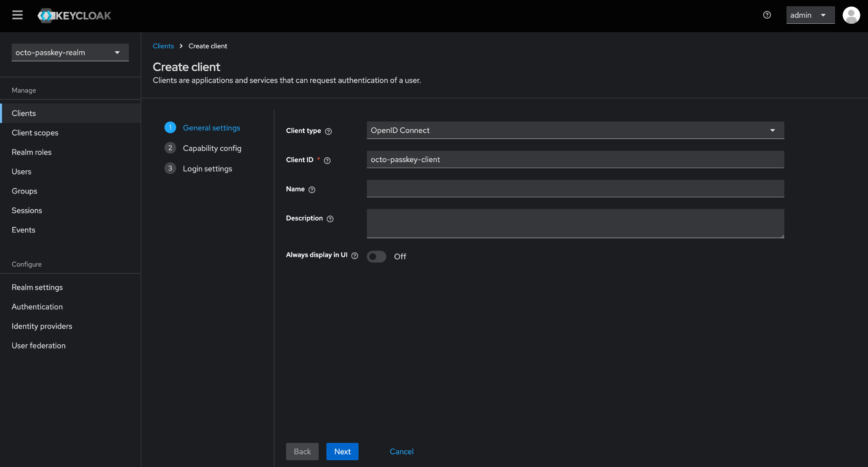868x467 pixels.
Task: Open Client scopes in sidebar
Action: (35, 133)
